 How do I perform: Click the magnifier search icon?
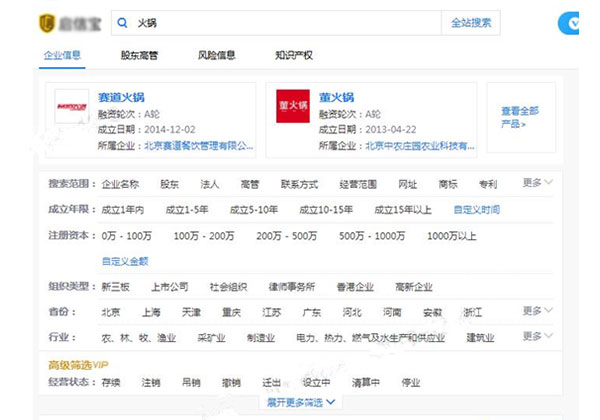pos(122,23)
